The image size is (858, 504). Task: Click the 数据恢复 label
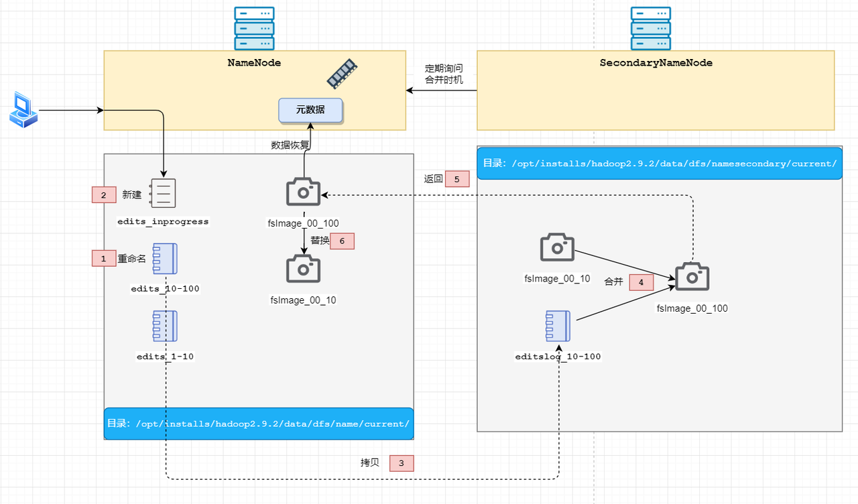click(x=290, y=145)
